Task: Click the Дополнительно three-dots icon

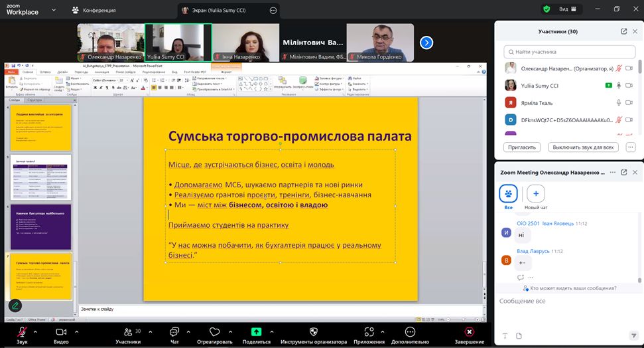Action: [x=410, y=331]
